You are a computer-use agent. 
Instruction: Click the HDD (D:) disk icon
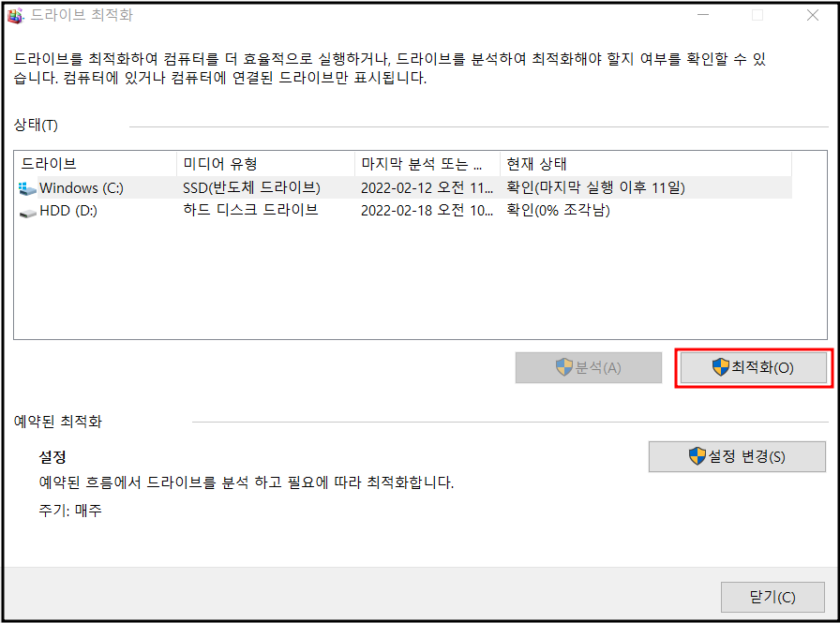pos(27,213)
